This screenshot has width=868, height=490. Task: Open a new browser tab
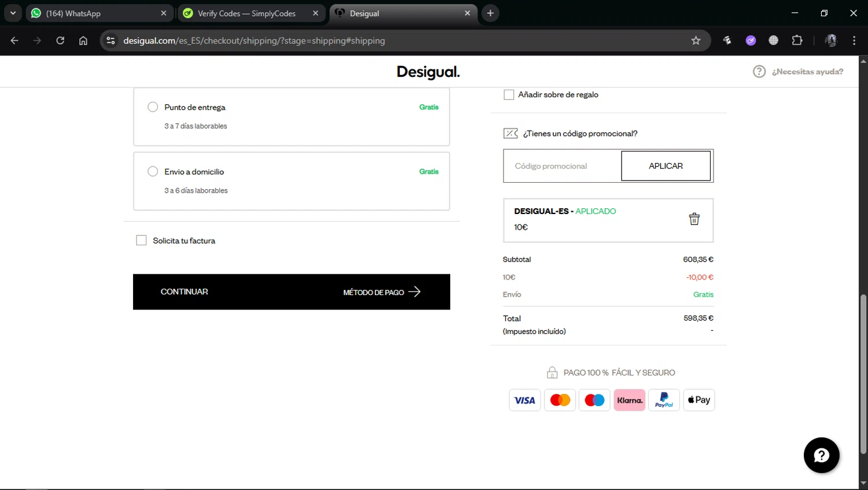tap(490, 13)
